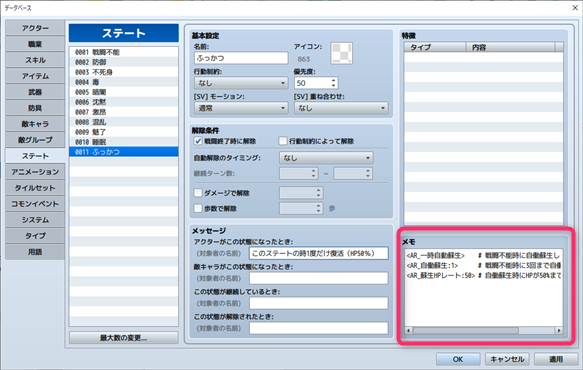Choose a state icon from the icon box
This screenshot has width=583, height=370.
(341, 54)
